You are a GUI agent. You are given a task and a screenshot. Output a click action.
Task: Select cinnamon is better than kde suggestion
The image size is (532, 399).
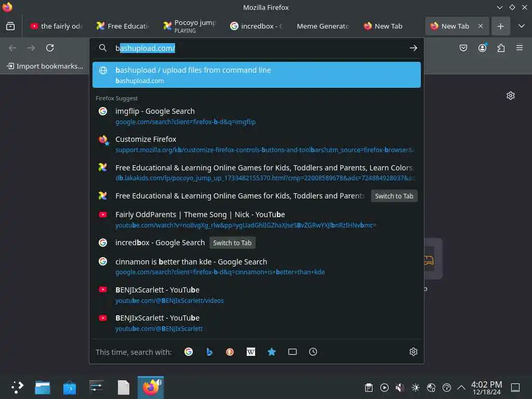[x=257, y=267]
